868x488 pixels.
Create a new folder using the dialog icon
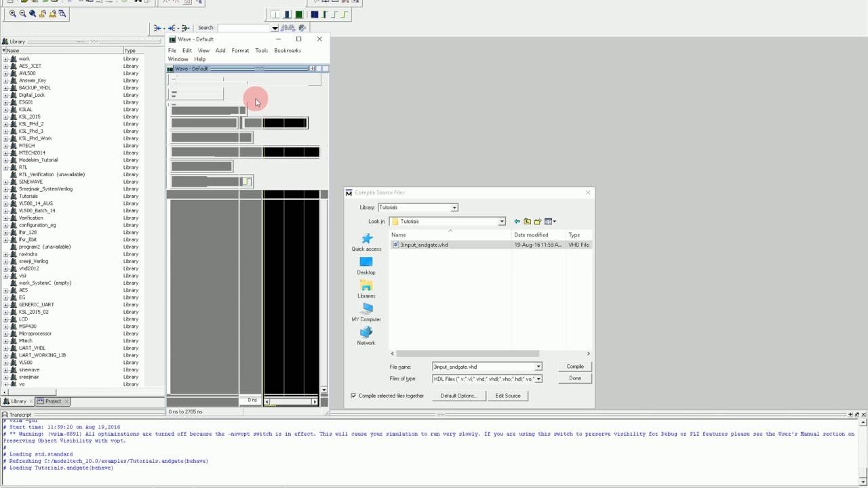537,222
